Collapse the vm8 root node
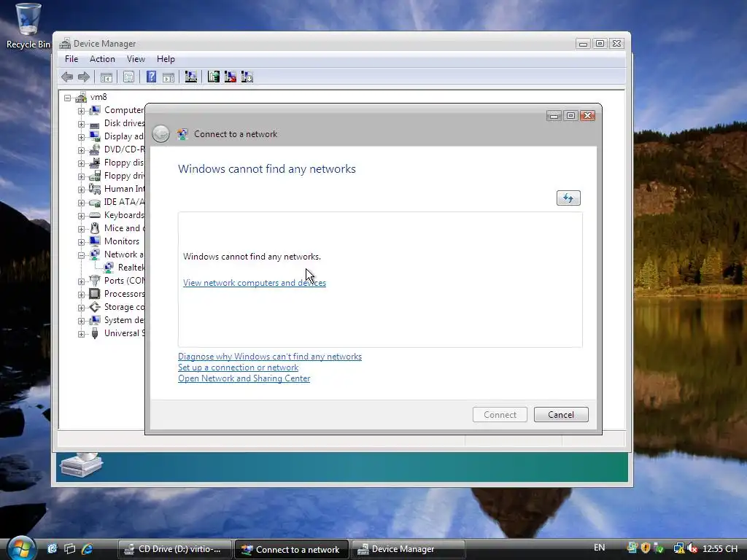This screenshot has width=747, height=560. [x=68, y=98]
